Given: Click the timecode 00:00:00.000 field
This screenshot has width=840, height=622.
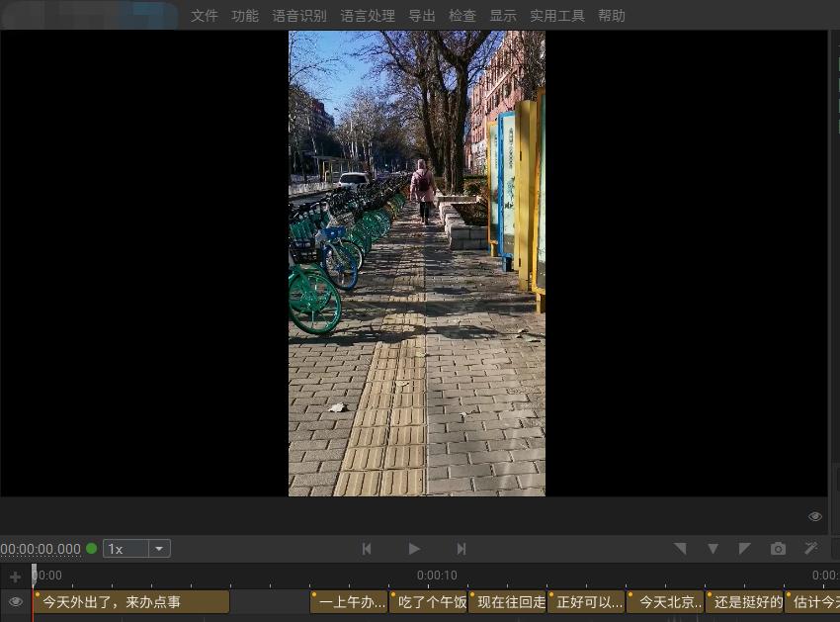Looking at the screenshot, I should pyautogui.click(x=41, y=549).
